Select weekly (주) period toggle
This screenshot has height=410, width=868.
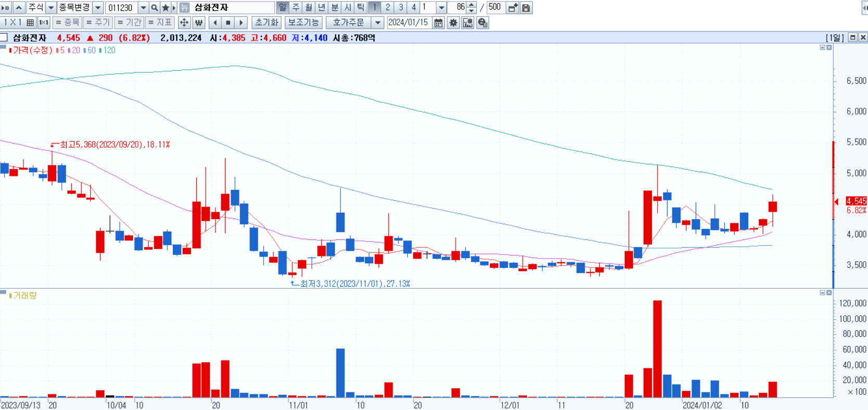(x=296, y=8)
